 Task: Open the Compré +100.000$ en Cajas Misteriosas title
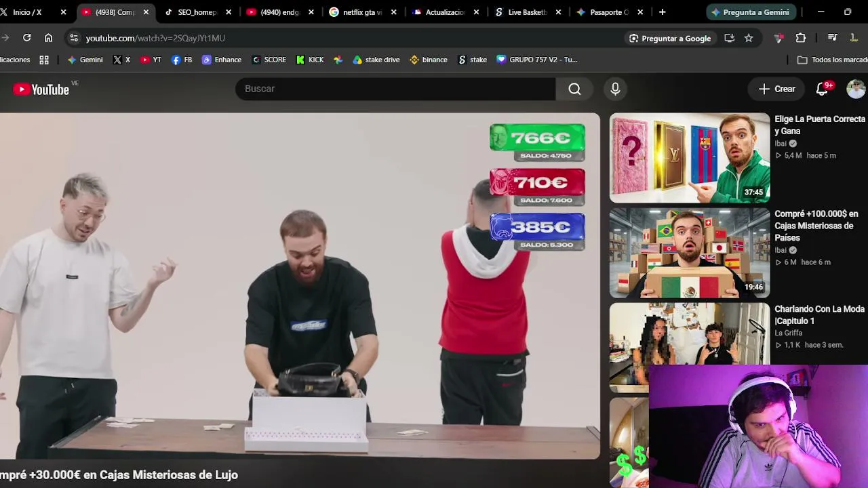coord(816,226)
